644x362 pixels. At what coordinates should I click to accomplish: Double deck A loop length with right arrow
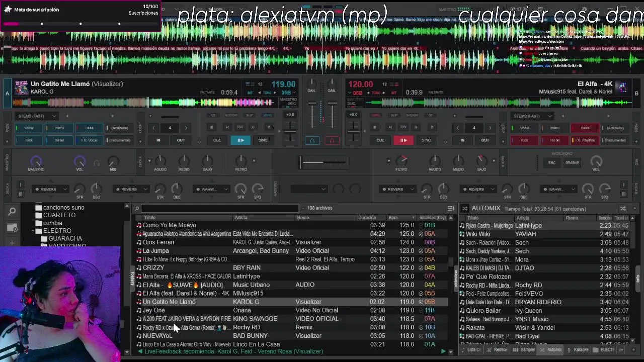click(x=186, y=128)
